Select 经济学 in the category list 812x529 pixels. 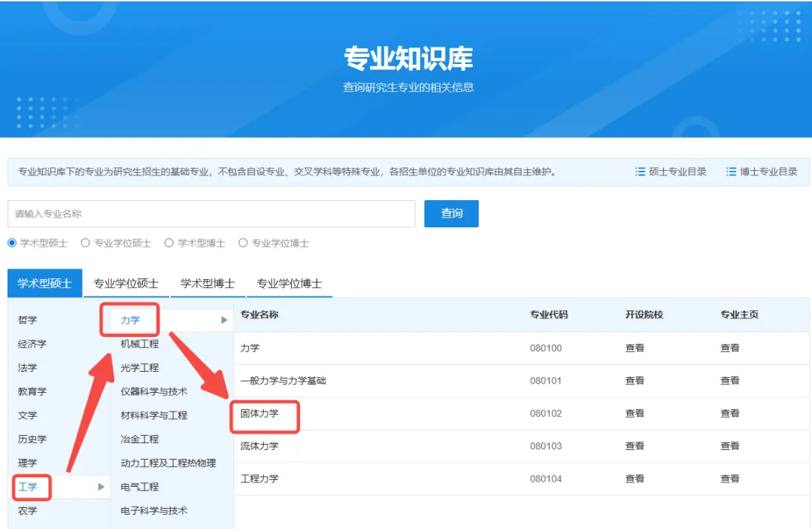(32, 344)
